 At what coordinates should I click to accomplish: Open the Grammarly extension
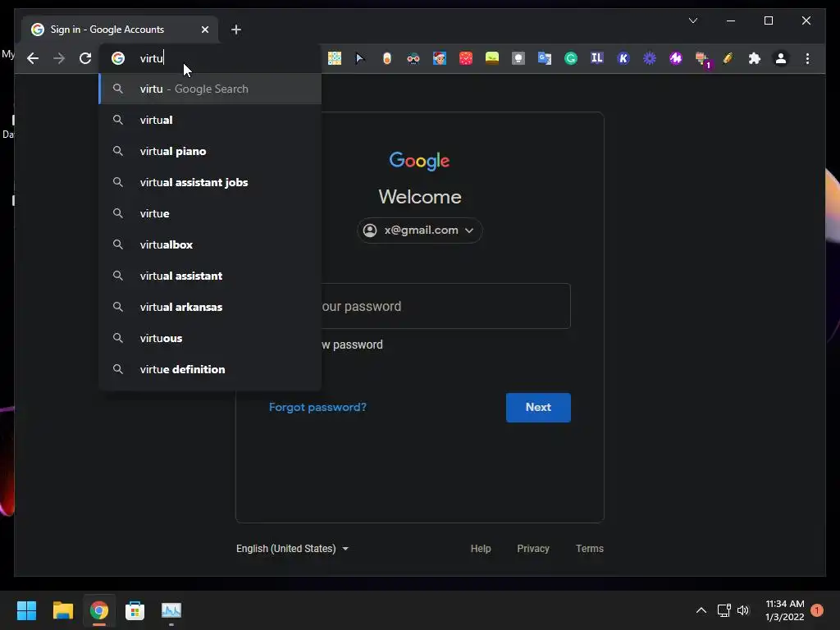pyautogui.click(x=571, y=58)
